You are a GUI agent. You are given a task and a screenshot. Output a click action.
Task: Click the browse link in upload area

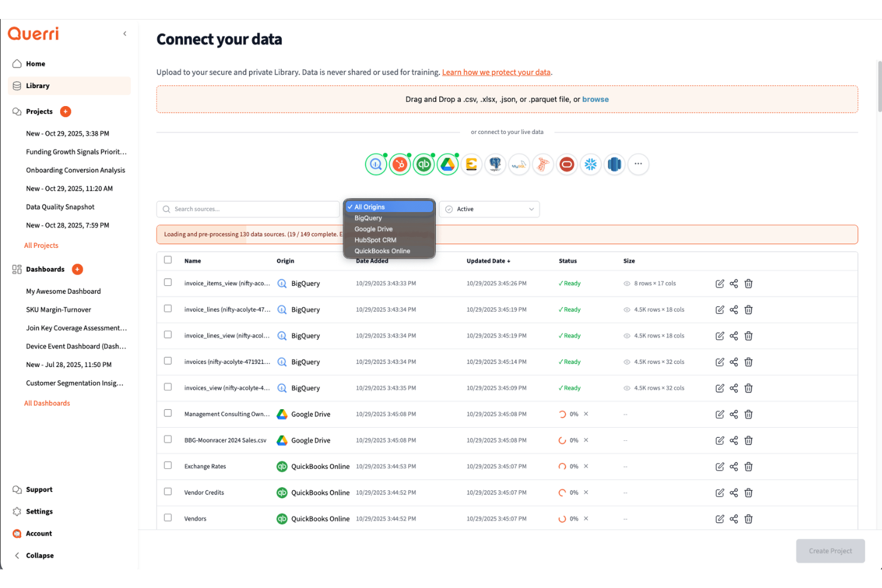pos(595,99)
